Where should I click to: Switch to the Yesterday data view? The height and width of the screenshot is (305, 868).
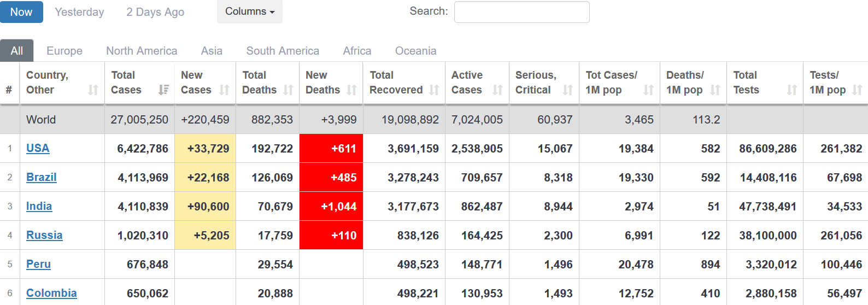point(79,12)
